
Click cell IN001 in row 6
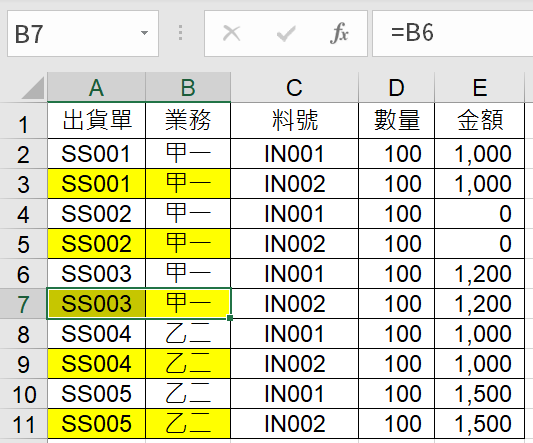point(294,273)
